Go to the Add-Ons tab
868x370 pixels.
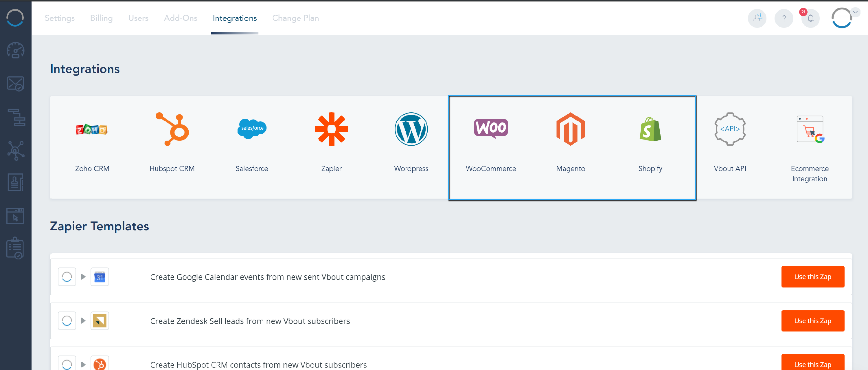pos(180,18)
